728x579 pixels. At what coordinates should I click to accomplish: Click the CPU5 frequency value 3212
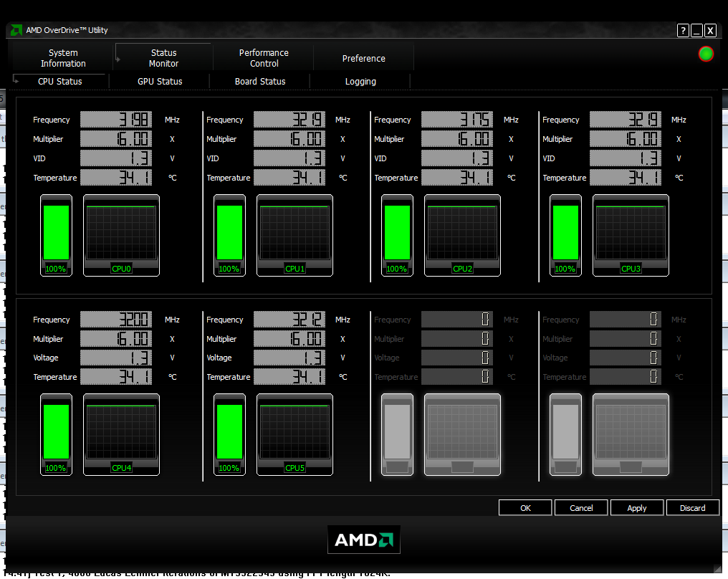(x=289, y=319)
